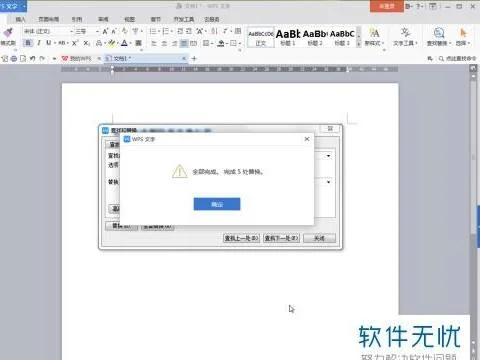Click the paragraph shading fill icon

point(221,43)
